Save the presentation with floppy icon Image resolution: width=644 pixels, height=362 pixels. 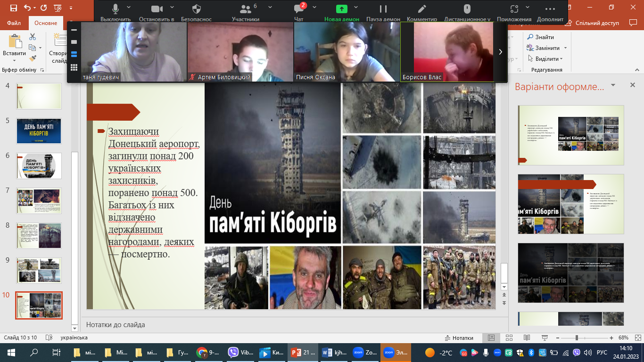pos(13,8)
